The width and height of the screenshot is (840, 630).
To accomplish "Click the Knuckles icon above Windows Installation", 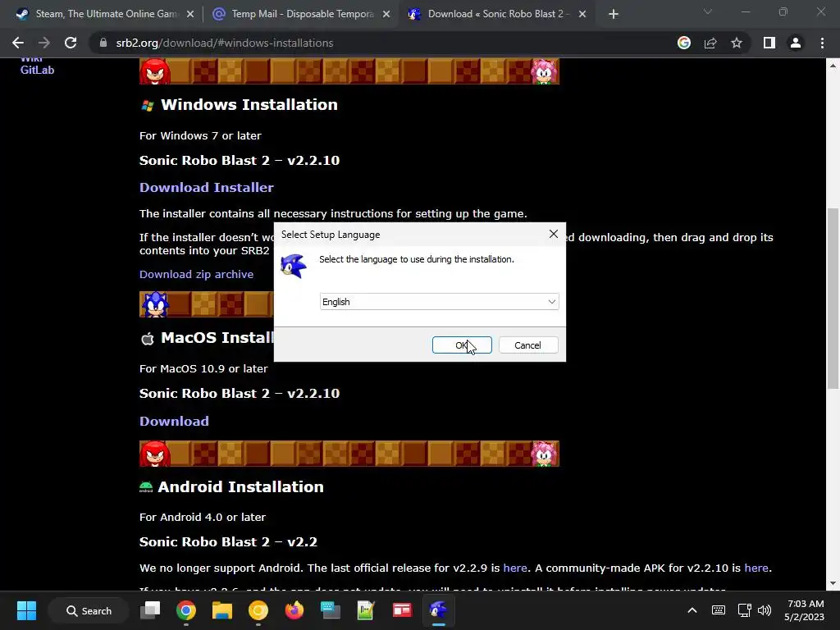I will 155,71.
